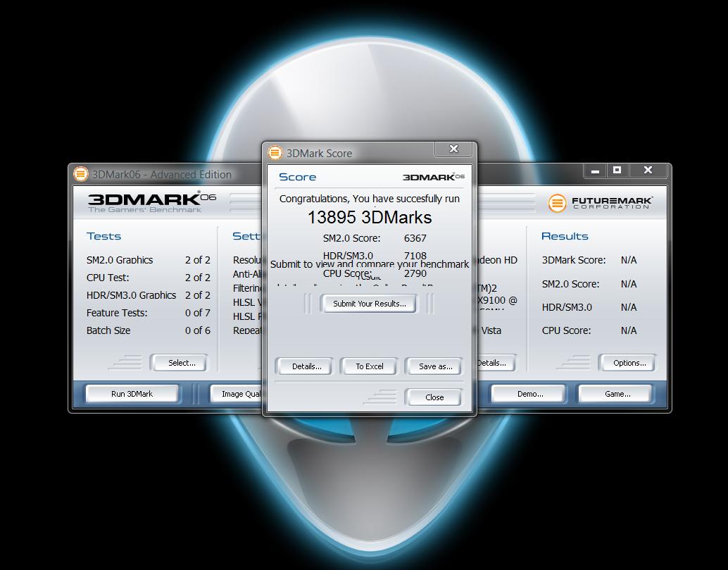This screenshot has width=728, height=570.
Task: Click Run 3DMark in main window
Action: (132, 394)
